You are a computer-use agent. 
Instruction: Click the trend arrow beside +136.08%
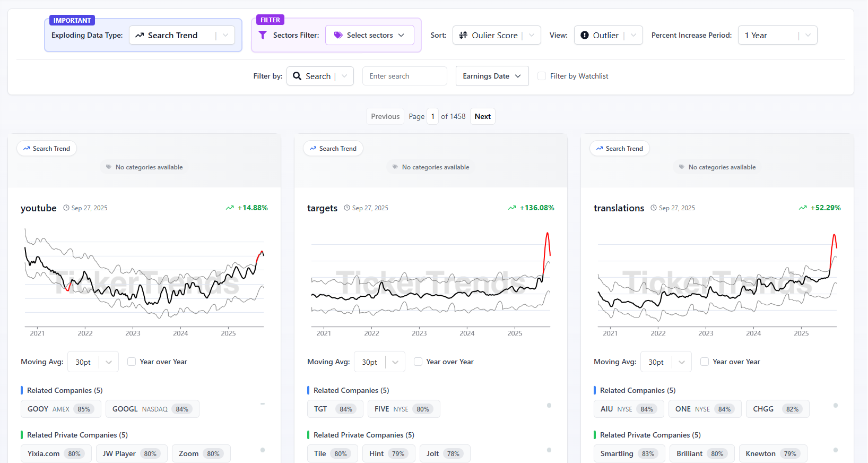coord(512,208)
